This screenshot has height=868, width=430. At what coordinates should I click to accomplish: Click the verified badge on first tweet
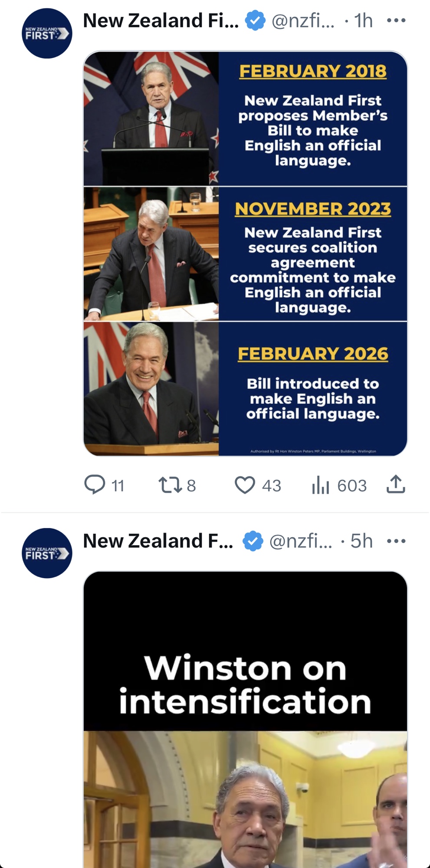point(255,20)
